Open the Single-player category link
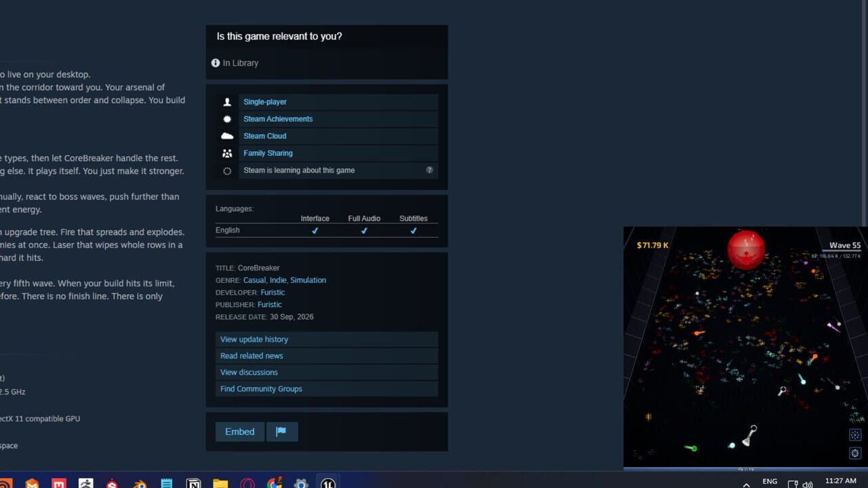The height and width of the screenshot is (488, 868). 265,102
